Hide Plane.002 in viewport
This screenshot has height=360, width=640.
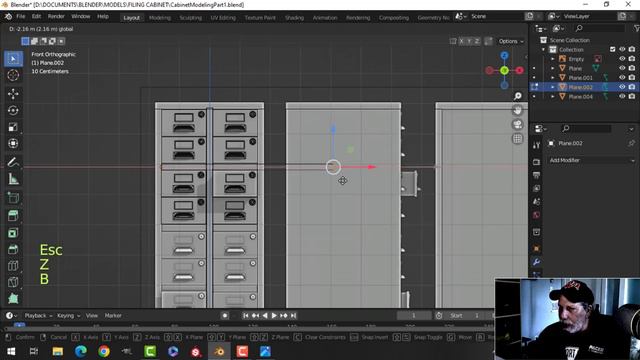(622, 87)
